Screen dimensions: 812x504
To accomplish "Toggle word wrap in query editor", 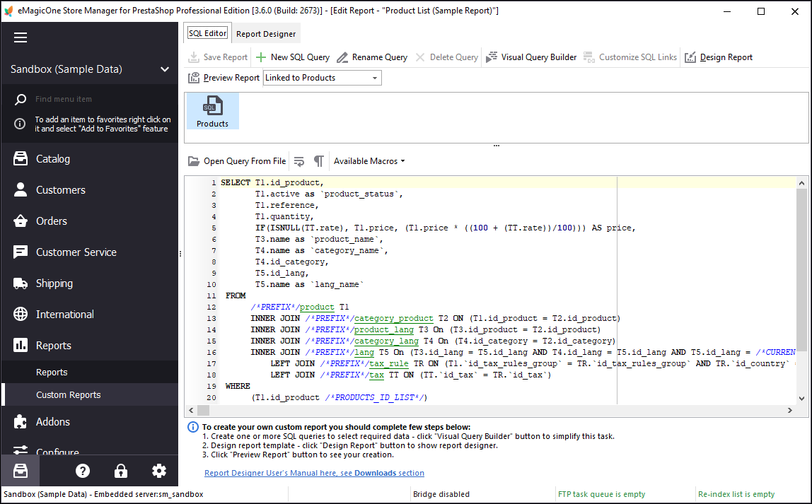I will pos(299,161).
